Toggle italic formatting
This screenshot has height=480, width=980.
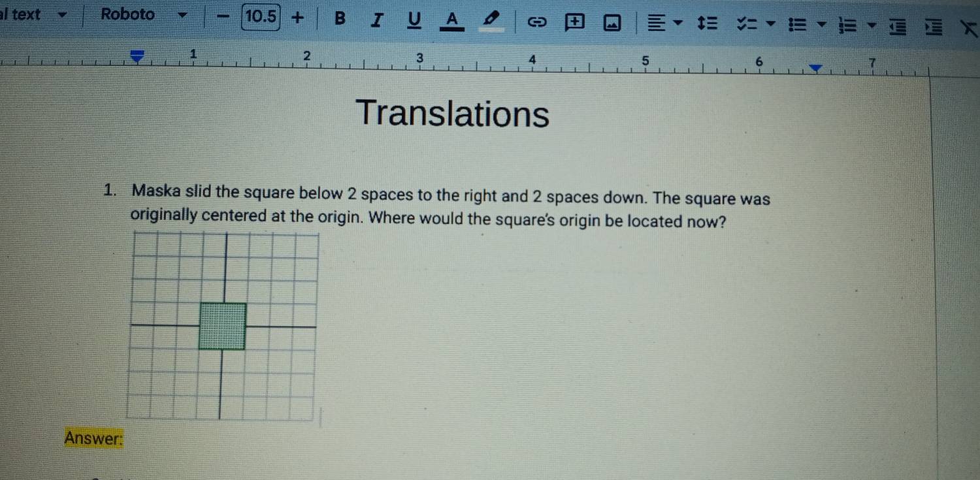376,20
